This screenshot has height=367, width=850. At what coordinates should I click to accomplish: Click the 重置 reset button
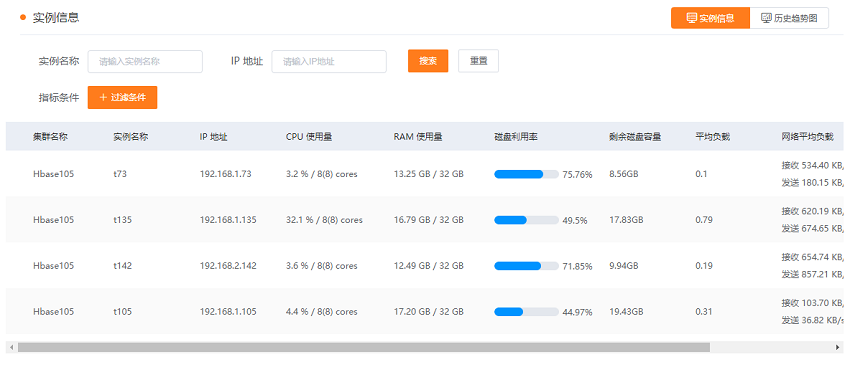click(x=478, y=61)
